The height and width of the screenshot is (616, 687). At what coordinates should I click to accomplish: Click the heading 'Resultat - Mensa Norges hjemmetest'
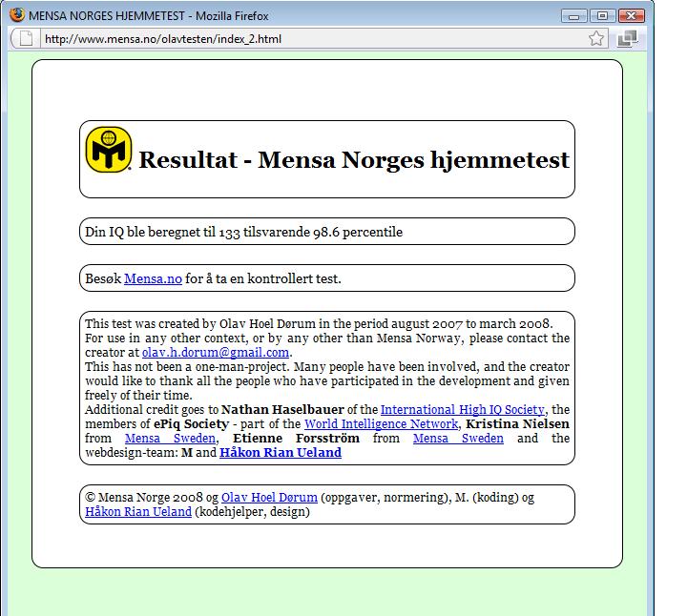pyautogui.click(x=354, y=160)
